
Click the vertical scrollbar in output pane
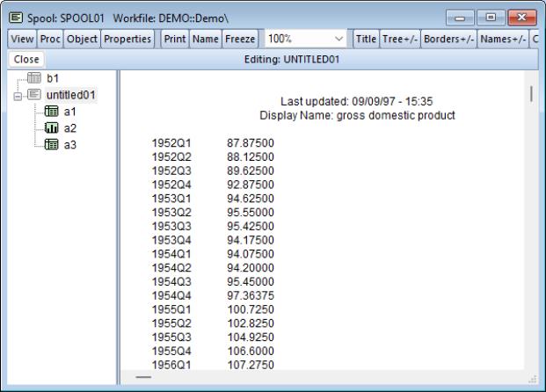(x=530, y=93)
